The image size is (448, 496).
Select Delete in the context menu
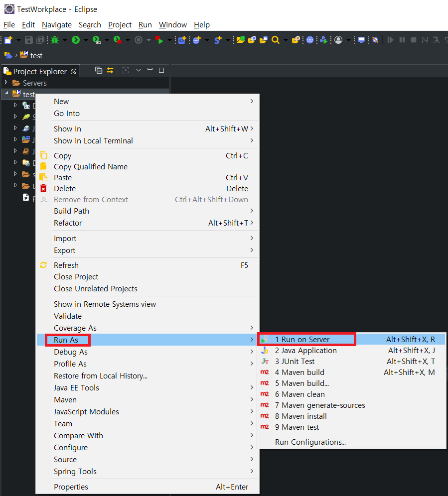pos(148,189)
